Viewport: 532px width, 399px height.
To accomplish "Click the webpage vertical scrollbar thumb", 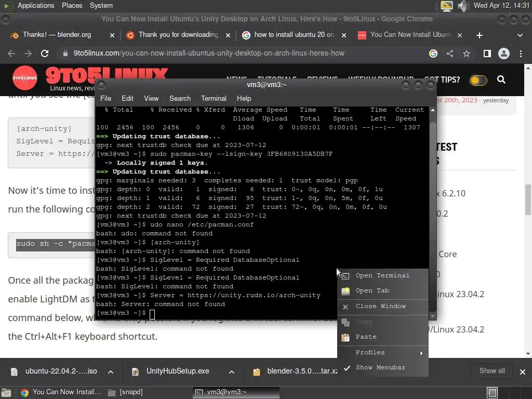I will coord(528,200).
